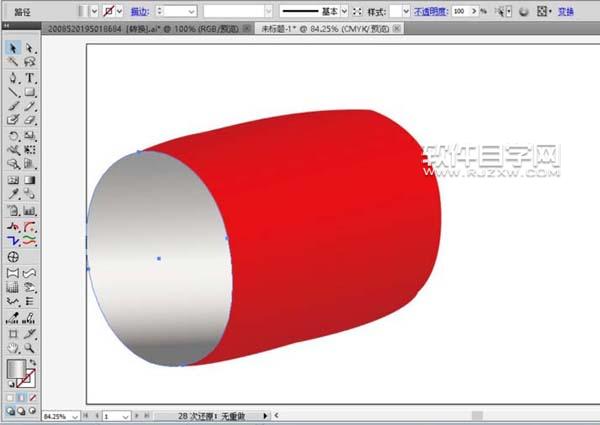Select the Slice knife tool

click(x=29, y=334)
